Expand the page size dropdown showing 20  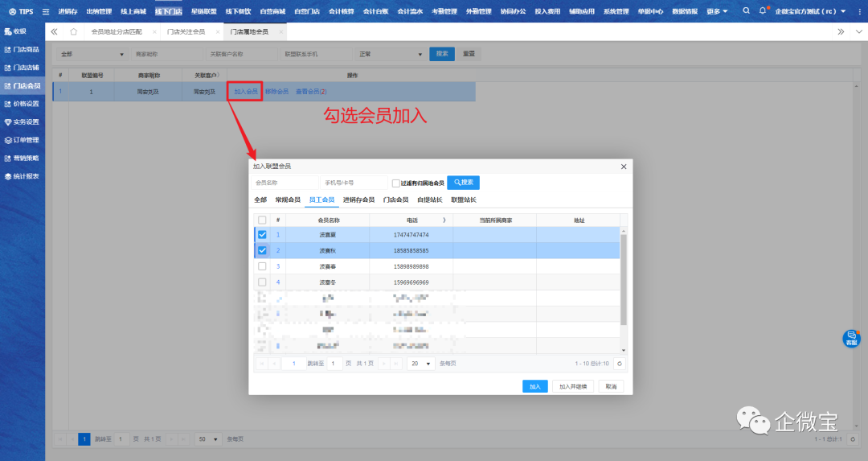[x=420, y=364]
